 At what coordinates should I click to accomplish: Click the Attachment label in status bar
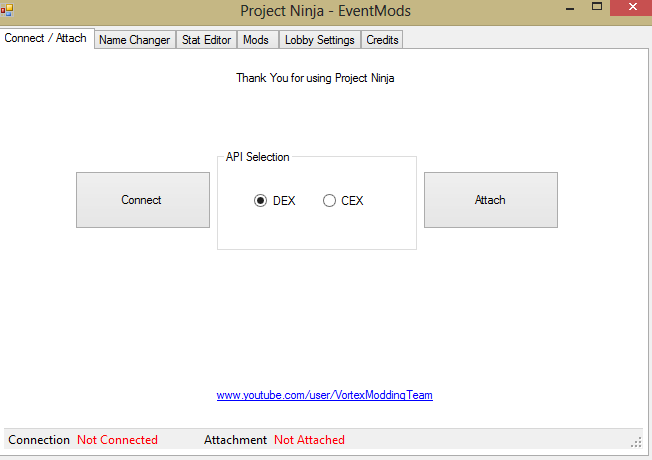point(235,440)
